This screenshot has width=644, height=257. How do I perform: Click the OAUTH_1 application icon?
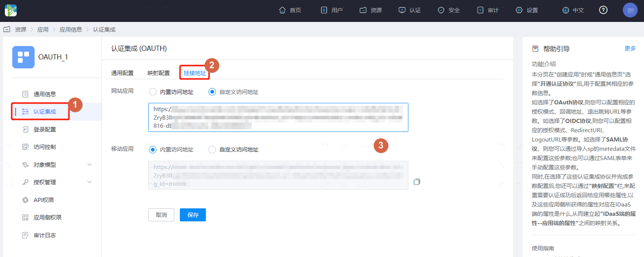[x=23, y=57]
